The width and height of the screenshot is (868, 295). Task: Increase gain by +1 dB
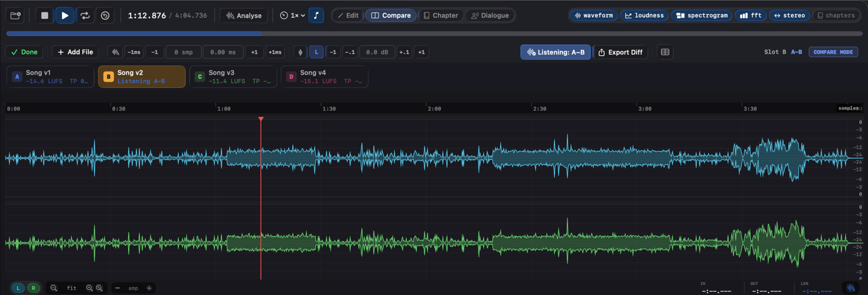421,52
